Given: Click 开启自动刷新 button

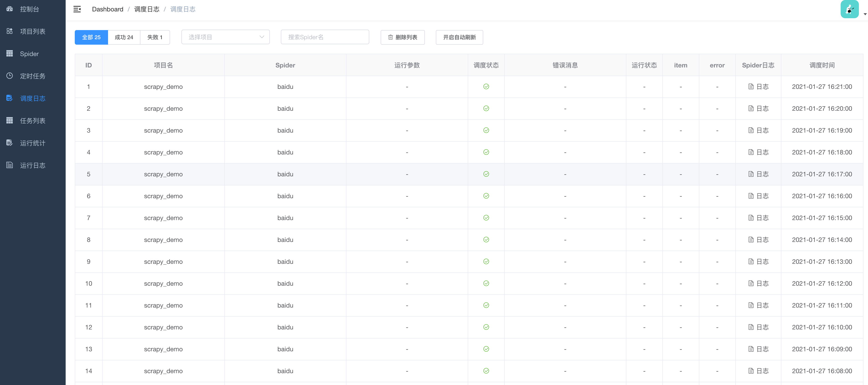Looking at the screenshot, I should pos(459,37).
